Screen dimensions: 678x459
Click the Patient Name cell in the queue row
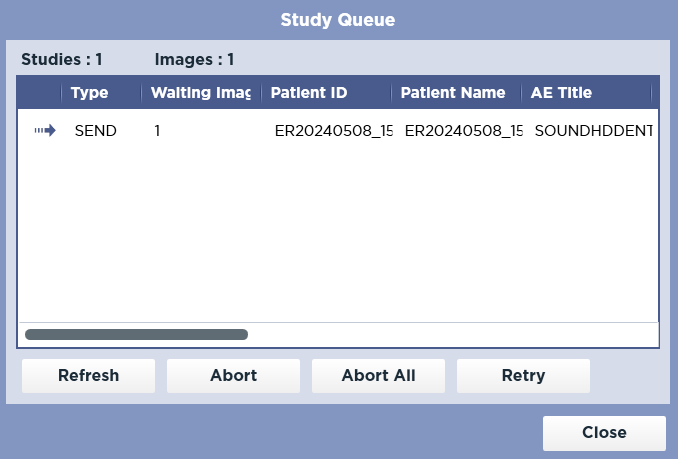(463, 131)
